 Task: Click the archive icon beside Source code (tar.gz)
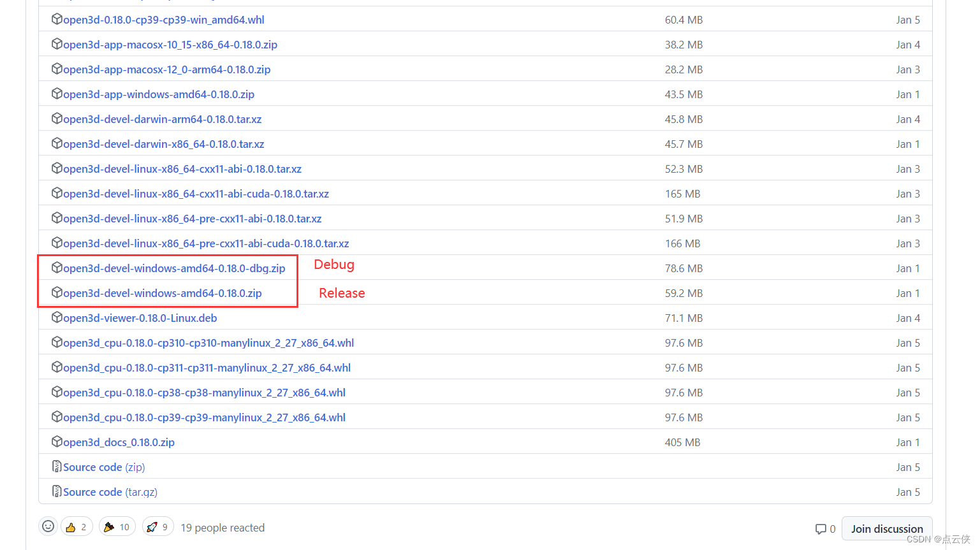(x=57, y=491)
